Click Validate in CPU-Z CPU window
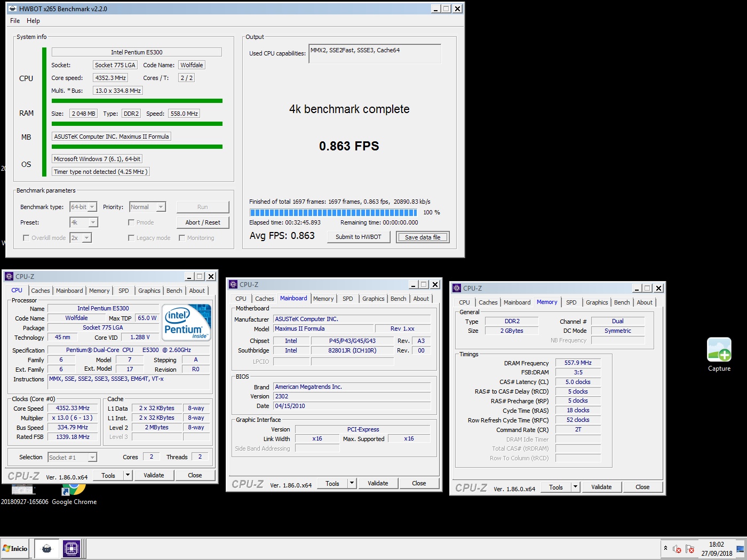This screenshot has height=560, width=747. (x=154, y=475)
